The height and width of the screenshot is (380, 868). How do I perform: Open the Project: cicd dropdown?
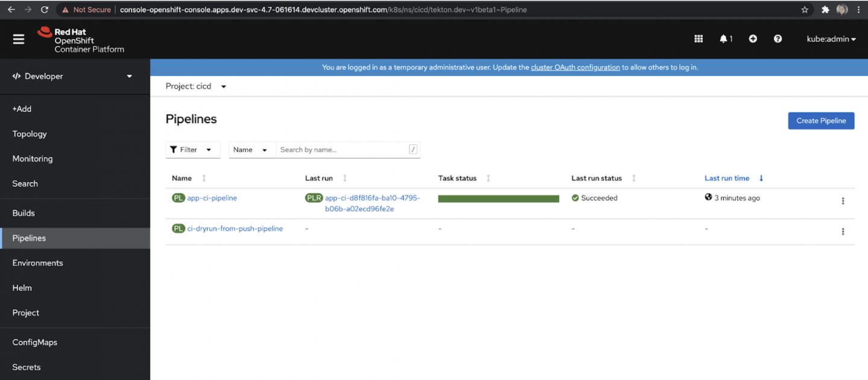coord(196,86)
